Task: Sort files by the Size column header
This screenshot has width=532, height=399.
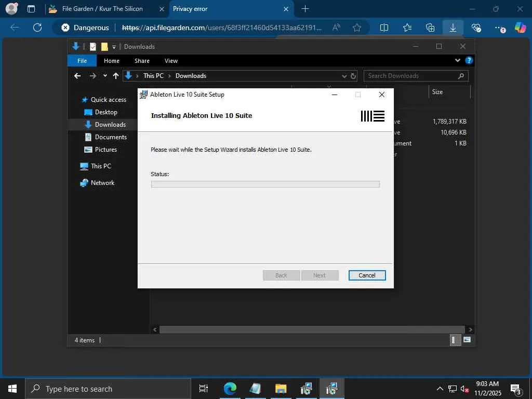Action: pyautogui.click(x=450, y=92)
